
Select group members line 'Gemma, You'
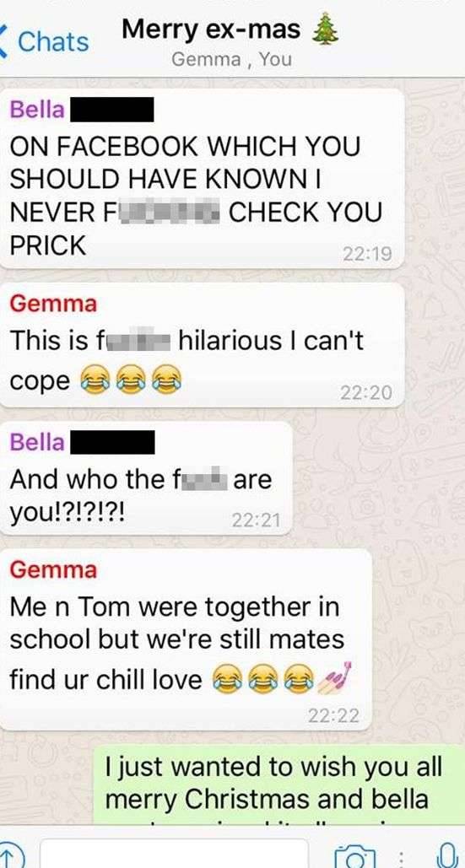231,59
